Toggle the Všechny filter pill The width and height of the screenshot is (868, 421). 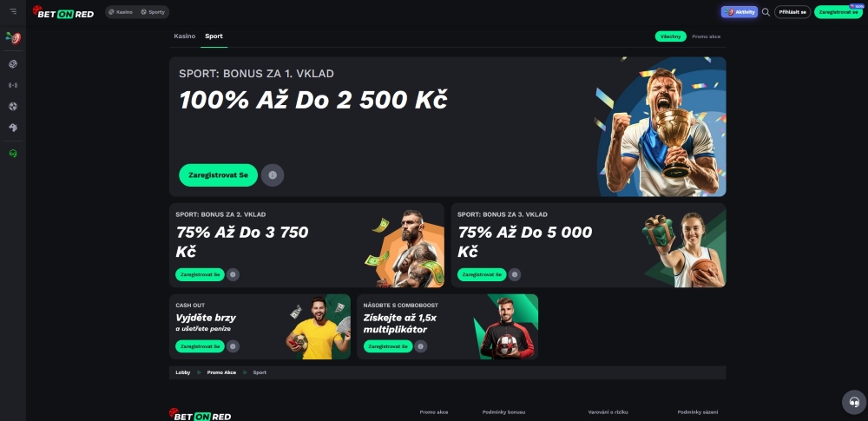click(x=670, y=36)
